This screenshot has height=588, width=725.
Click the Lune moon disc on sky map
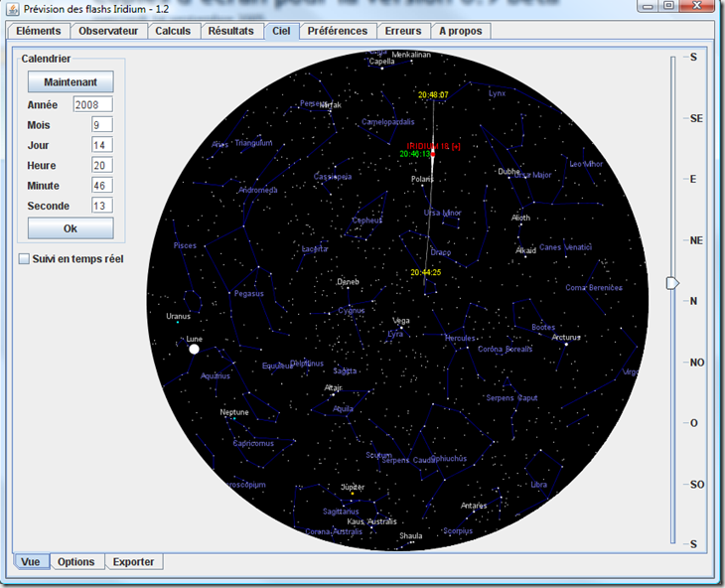(x=195, y=349)
